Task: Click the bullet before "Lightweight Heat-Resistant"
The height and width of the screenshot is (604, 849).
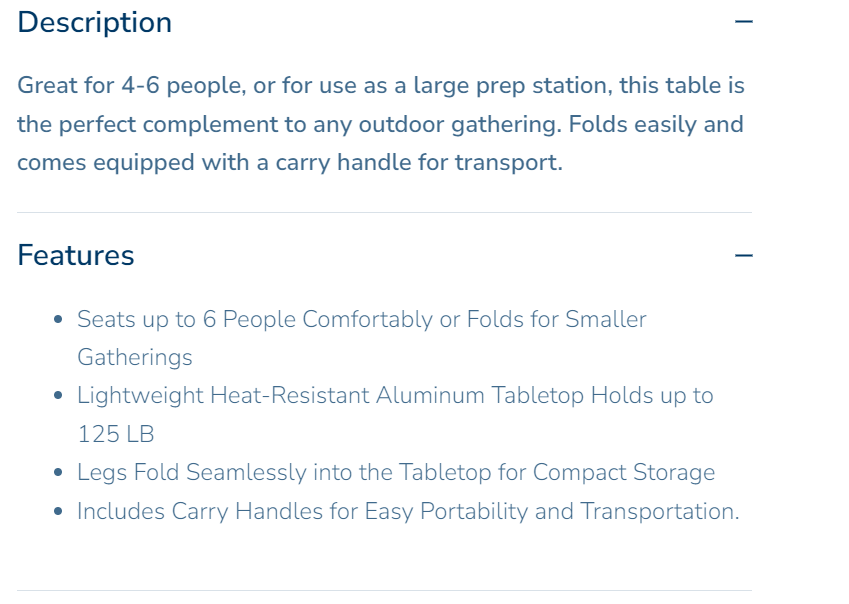Action: 59,396
